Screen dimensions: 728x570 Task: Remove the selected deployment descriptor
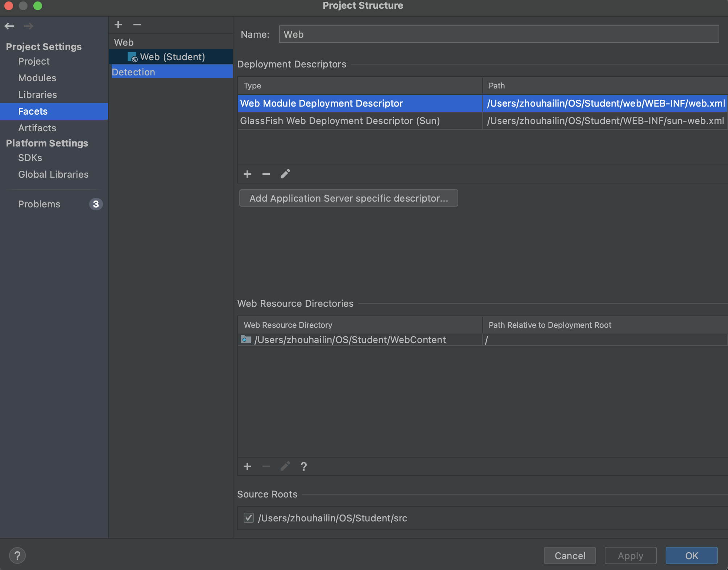(266, 174)
